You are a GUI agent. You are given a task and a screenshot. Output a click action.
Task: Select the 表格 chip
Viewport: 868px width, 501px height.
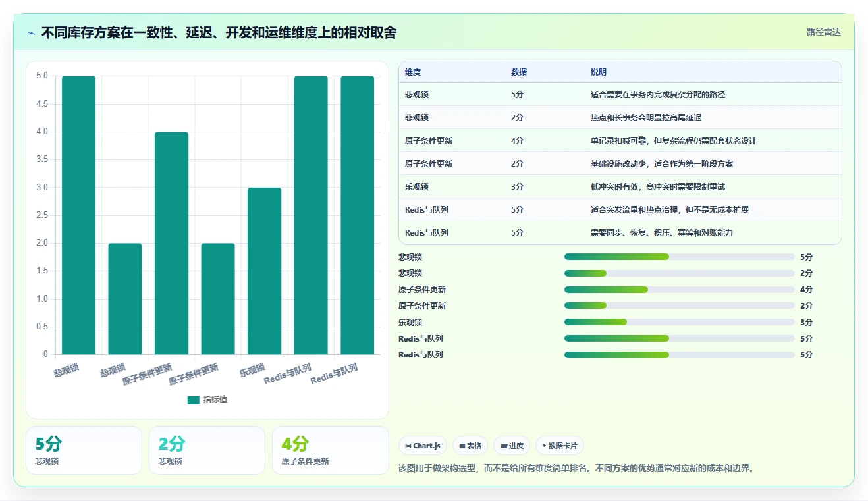pos(470,446)
